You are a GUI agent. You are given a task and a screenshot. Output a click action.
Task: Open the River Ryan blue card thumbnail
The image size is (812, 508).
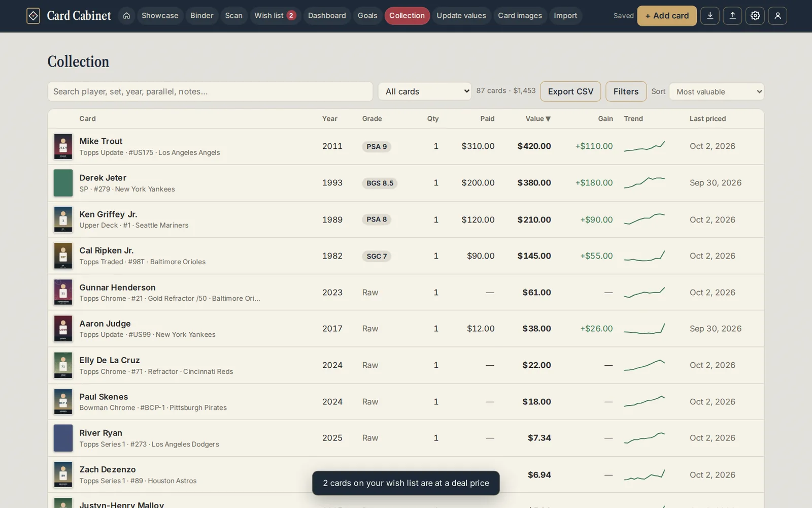(63, 438)
